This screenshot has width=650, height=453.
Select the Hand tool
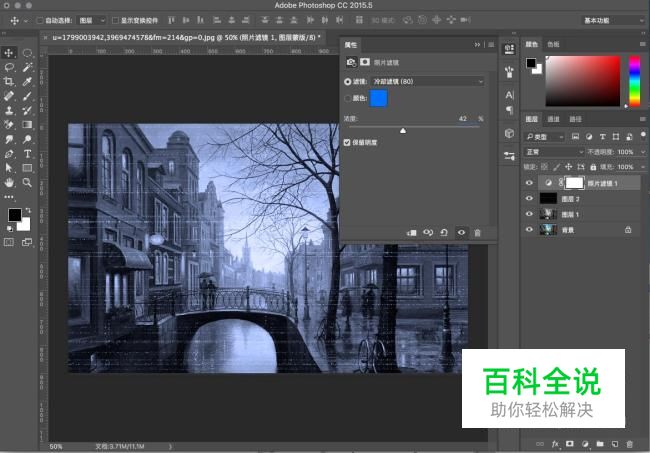click(x=9, y=182)
